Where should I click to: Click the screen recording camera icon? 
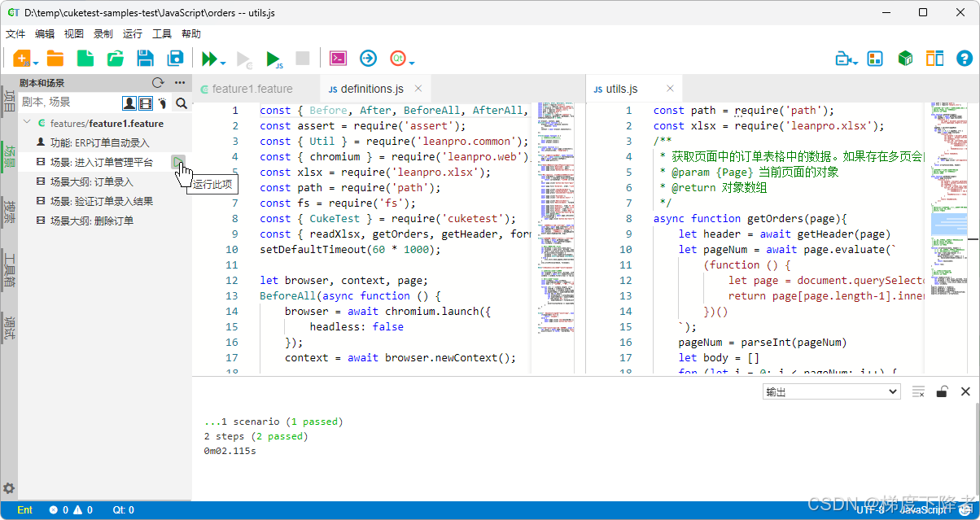(842, 59)
